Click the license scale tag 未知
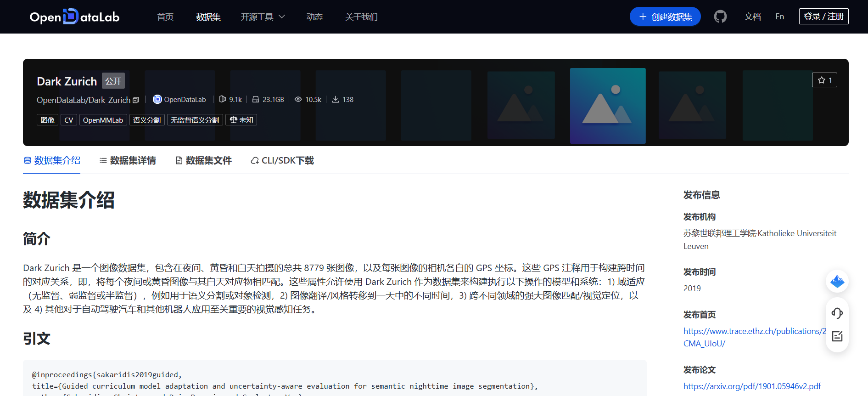 (x=241, y=120)
